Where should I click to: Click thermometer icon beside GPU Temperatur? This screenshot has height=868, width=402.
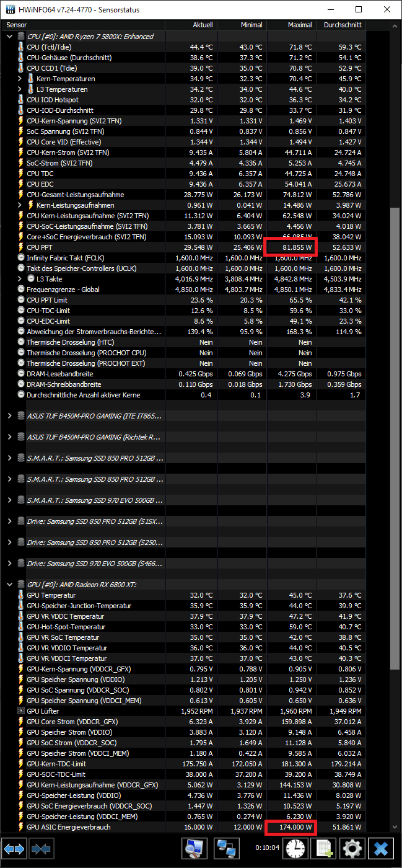click(21, 595)
